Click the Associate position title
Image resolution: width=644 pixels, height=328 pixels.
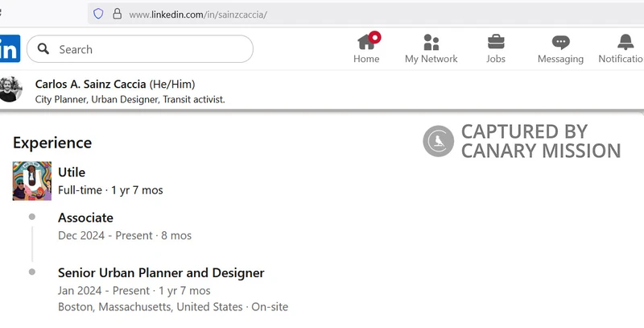85,218
